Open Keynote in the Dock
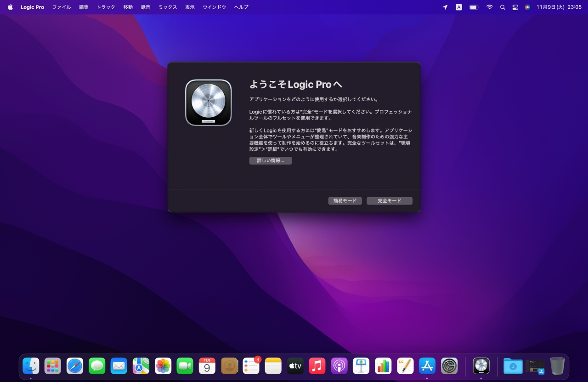The width and height of the screenshot is (588, 382). 361,366
